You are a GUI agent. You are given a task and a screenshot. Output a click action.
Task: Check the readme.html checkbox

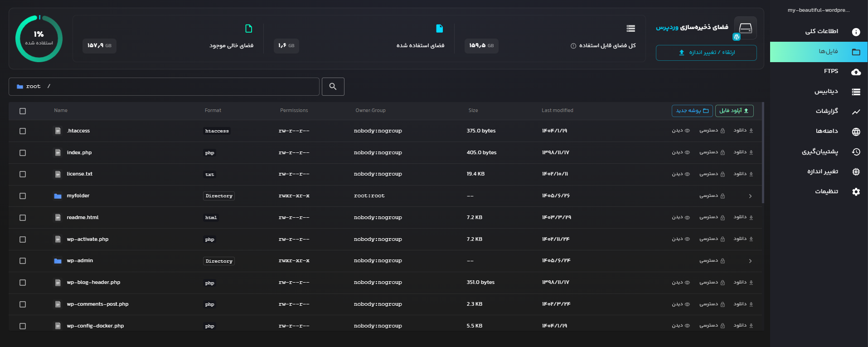(23, 218)
